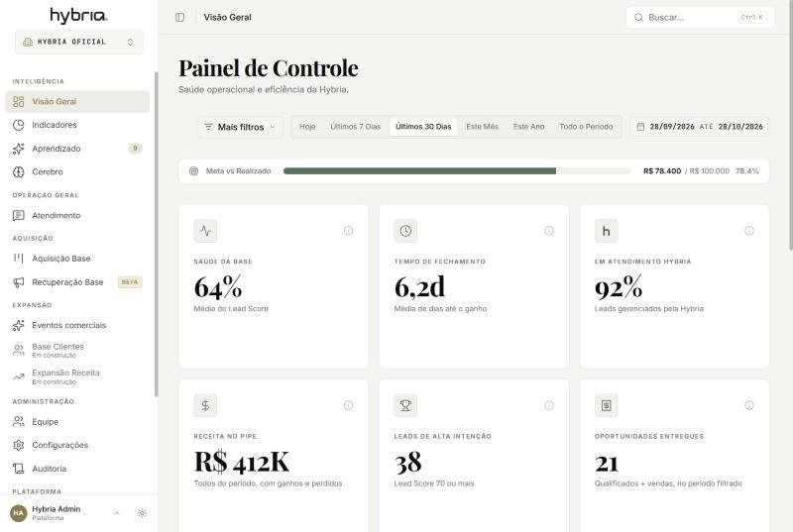
Task: Navigate to Aquisição Base
Action: tap(77, 259)
